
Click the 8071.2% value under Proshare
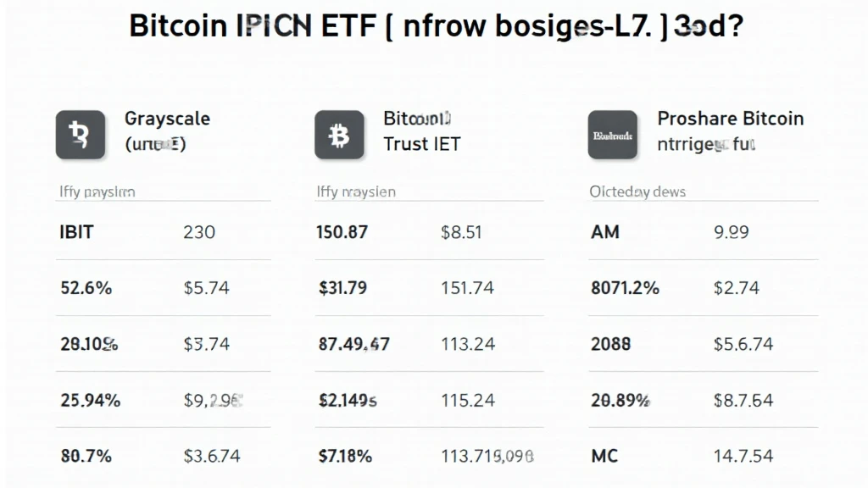[x=625, y=287]
